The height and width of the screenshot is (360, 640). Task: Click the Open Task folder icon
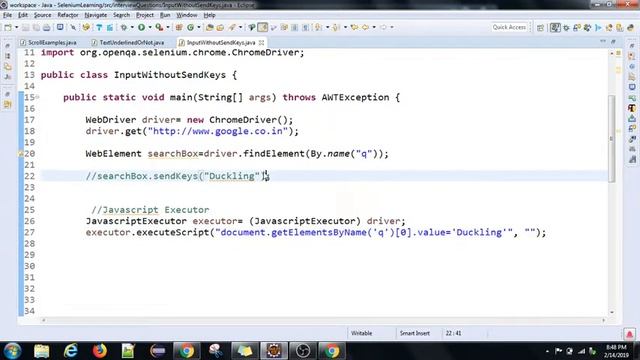(x=220, y=27)
